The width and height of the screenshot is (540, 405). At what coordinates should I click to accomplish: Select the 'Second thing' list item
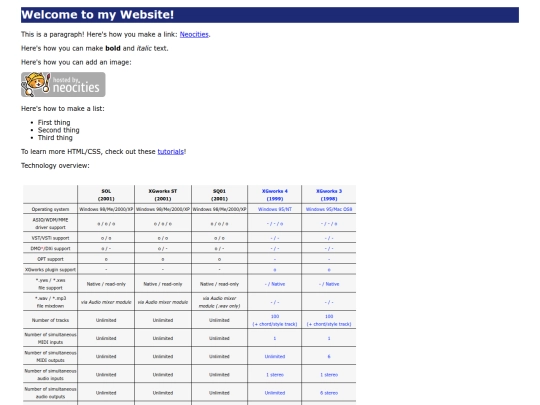tap(59, 130)
